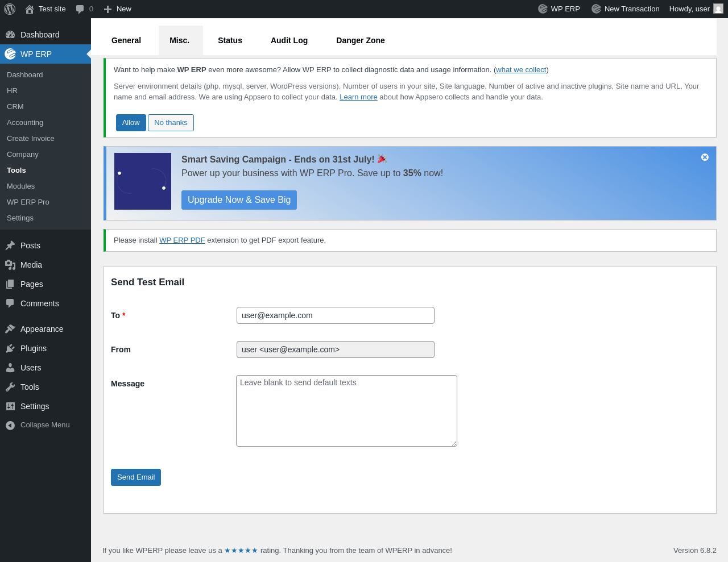Click the Plugins plug icon
This screenshot has height=562, width=728.
pyautogui.click(x=10, y=348)
